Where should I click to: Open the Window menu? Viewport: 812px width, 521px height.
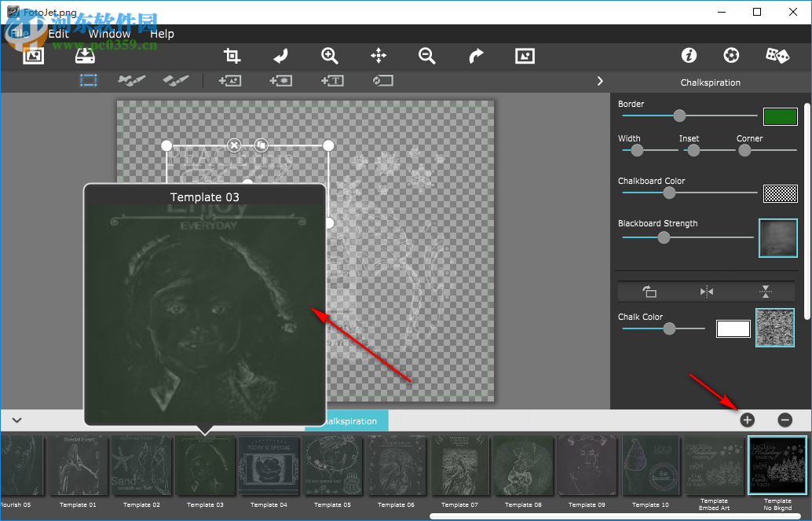point(109,34)
